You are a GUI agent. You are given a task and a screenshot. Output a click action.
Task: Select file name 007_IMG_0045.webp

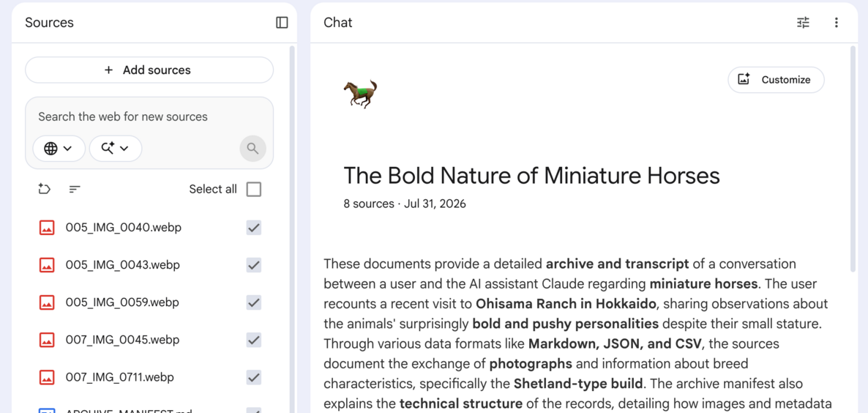tap(123, 340)
